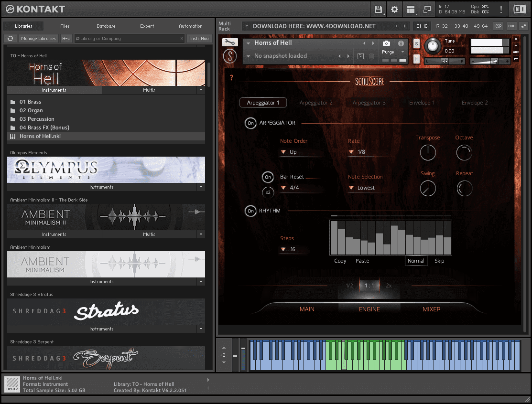The image size is (532, 404).
Task: Show instrument info icon
Action: click(401, 43)
